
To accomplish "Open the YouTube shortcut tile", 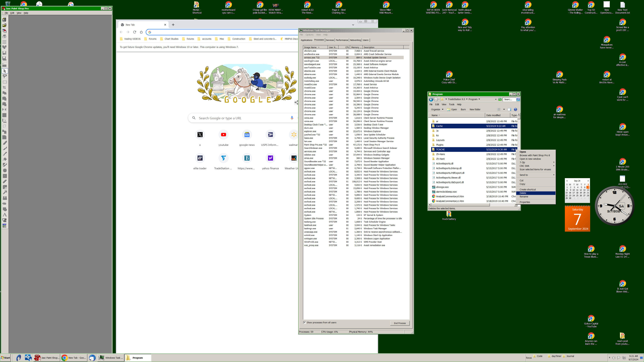I will (x=223, y=135).
